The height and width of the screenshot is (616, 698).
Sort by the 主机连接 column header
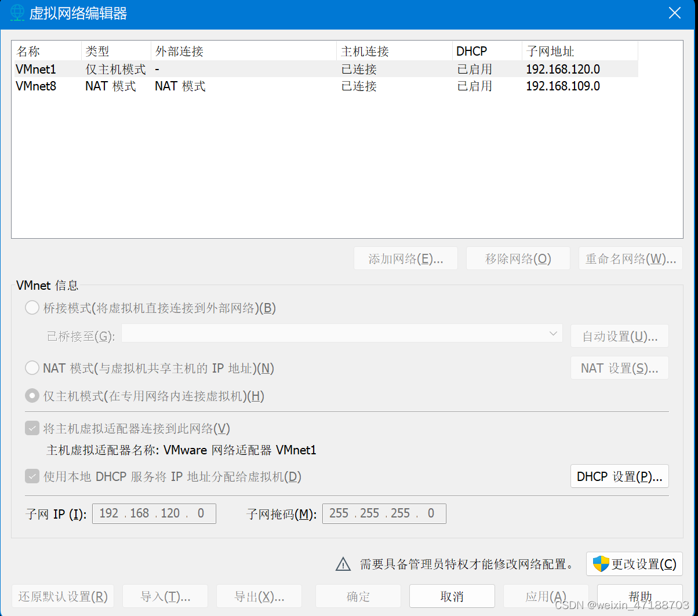tap(395, 51)
